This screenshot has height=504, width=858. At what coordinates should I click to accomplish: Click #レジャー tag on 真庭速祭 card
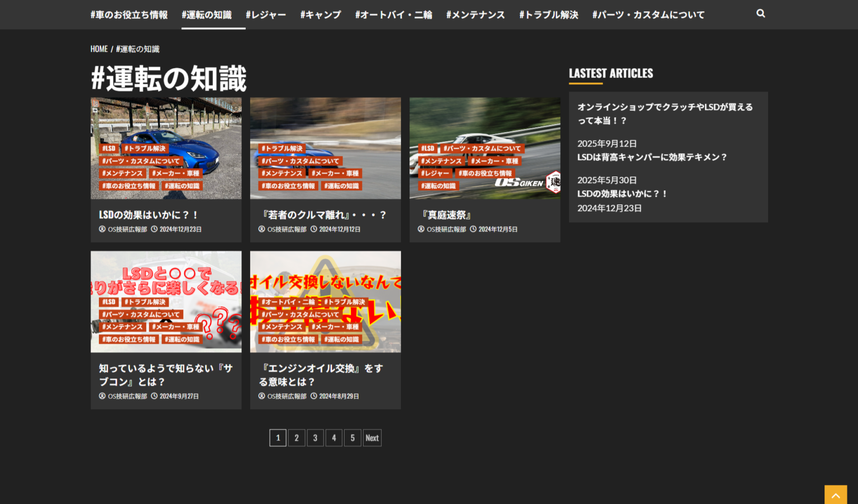tap(435, 174)
